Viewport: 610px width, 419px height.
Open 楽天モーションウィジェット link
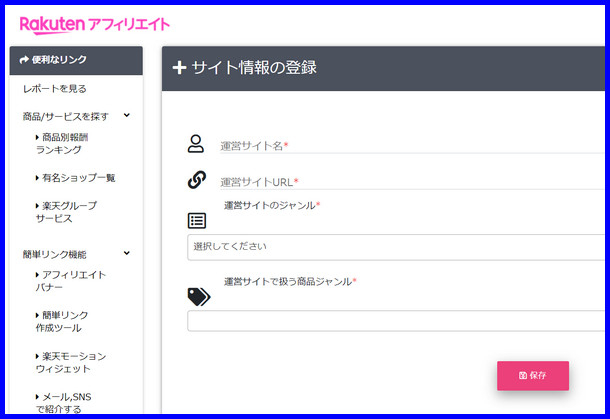70,362
